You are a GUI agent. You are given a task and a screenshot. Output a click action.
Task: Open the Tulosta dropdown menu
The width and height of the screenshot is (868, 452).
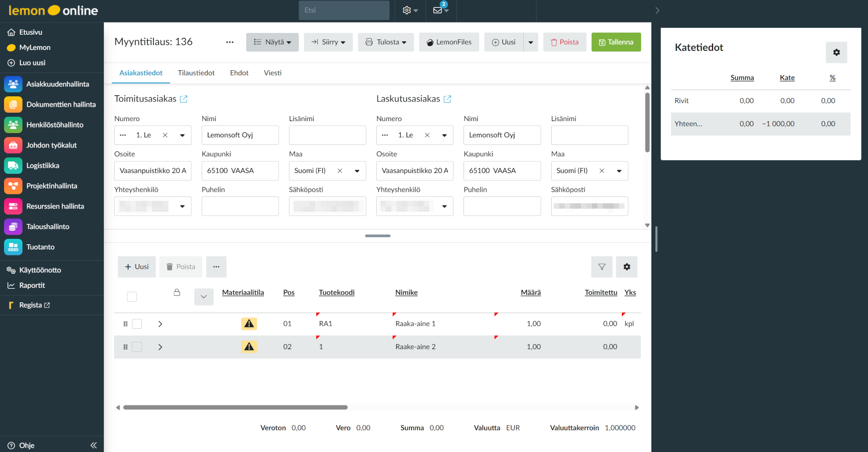(385, 42)
